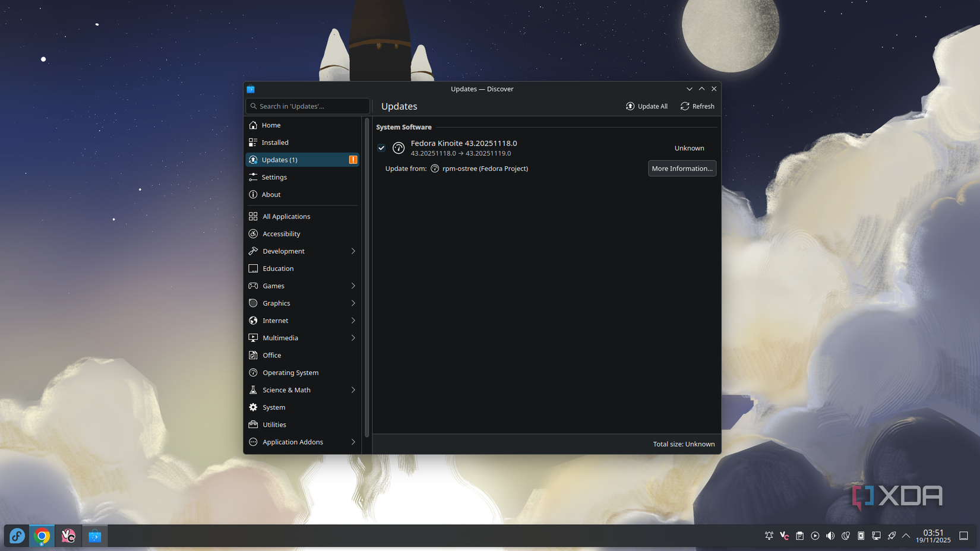Go to the Home section of Discover

(x=271, y=125)
